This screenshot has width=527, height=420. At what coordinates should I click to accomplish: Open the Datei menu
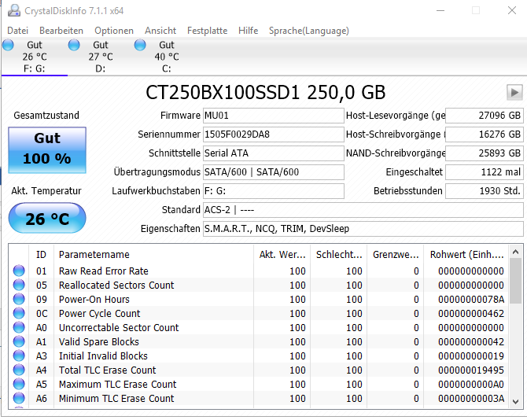coord(17,31)
